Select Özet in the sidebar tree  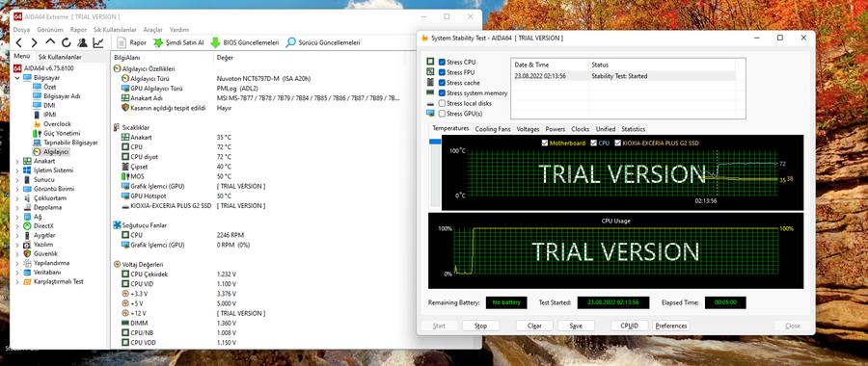point(50,88)
